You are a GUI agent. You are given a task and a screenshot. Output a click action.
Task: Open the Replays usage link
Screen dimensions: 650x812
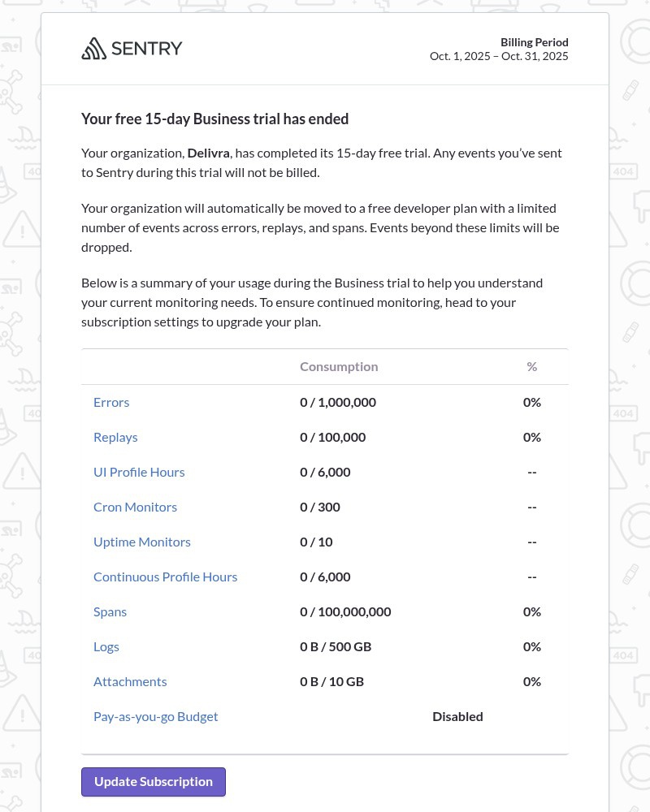115,437
